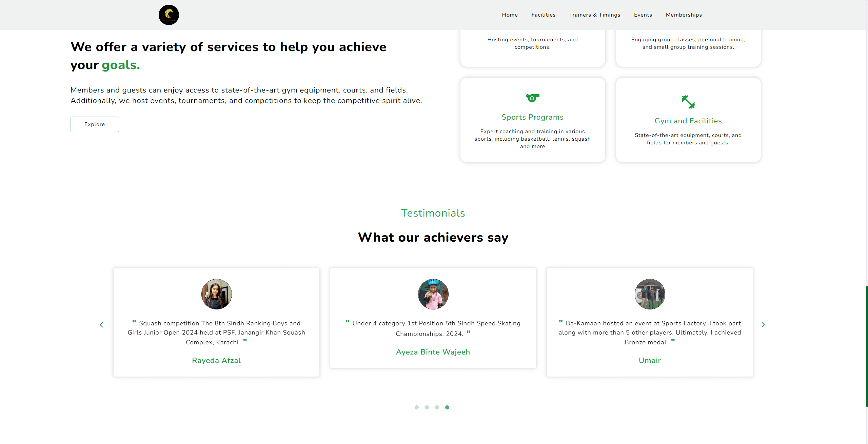This screenshot has height=444, width=868.
Task: Select the fourth active carousel dot
Action: (x=447, y=407)
